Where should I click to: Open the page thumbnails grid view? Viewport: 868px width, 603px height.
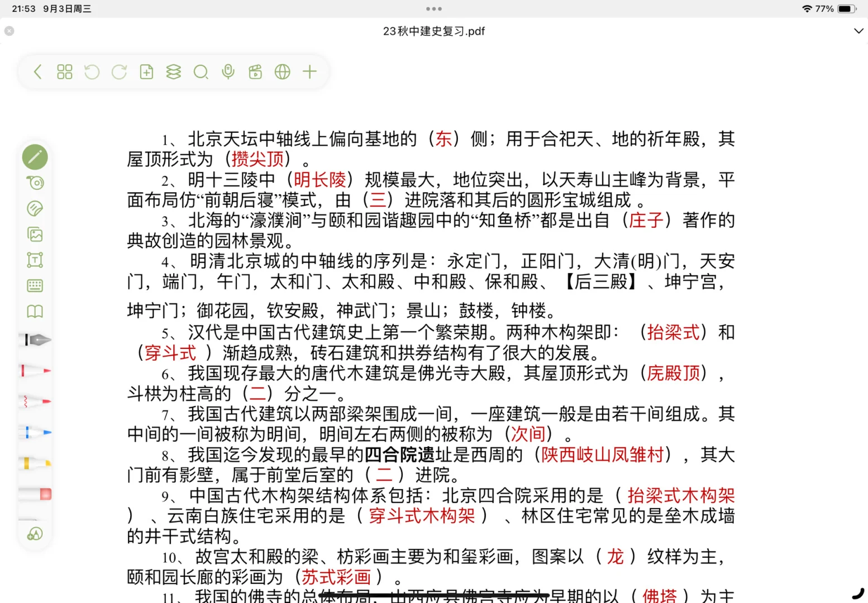click(x=64, y=72)
